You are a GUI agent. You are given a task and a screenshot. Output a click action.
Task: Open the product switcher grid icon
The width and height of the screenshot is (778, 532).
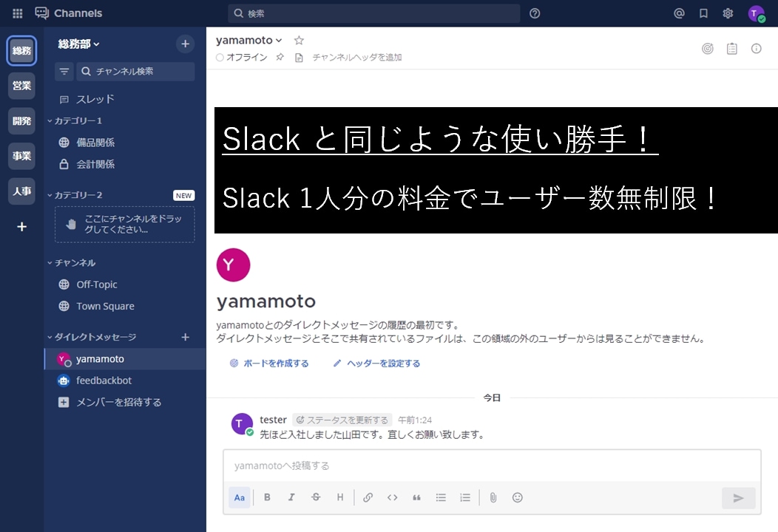click(x=17, y=13)
